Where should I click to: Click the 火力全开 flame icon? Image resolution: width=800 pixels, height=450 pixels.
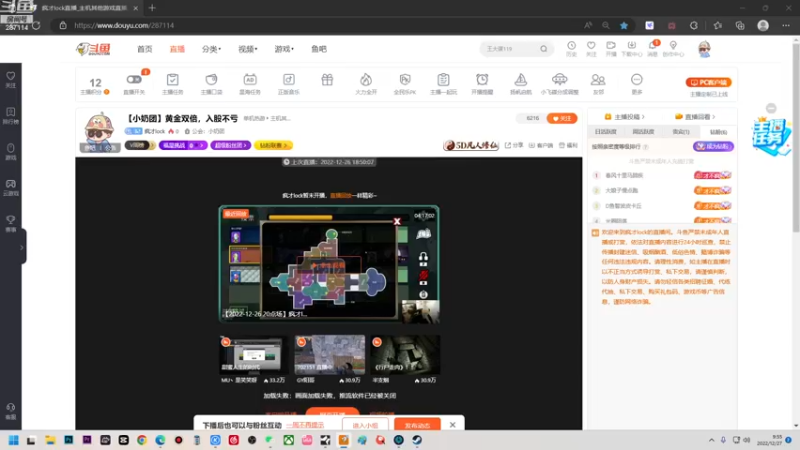pos(366,80)
